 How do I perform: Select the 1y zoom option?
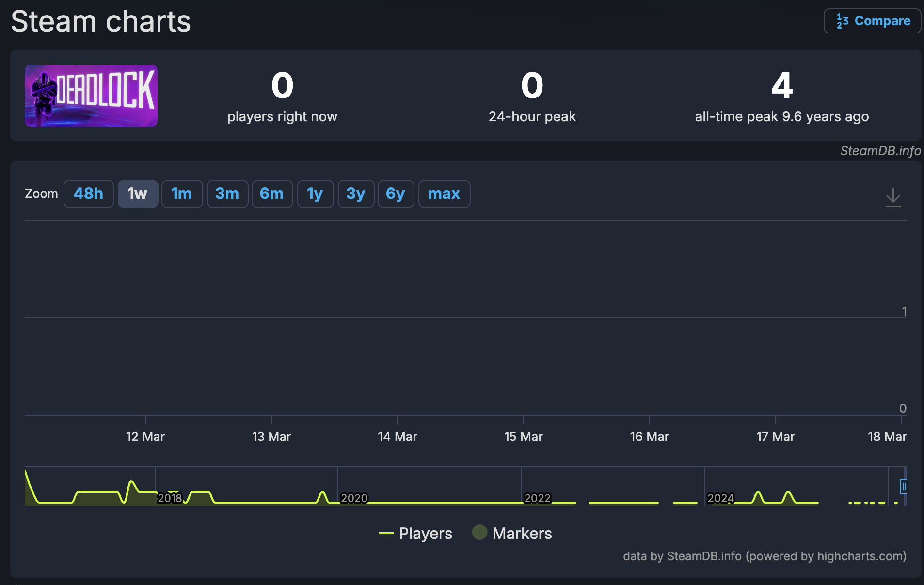point(315,194)
